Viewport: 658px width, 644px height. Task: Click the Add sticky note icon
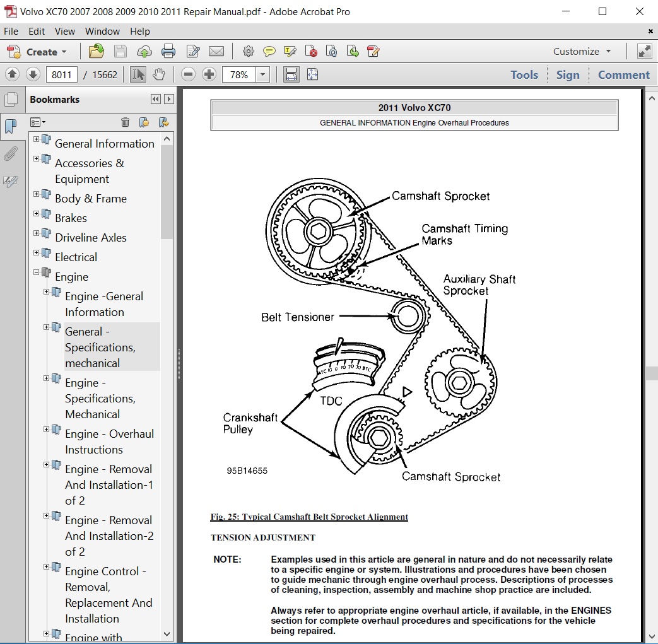click(x=269, y=51)
